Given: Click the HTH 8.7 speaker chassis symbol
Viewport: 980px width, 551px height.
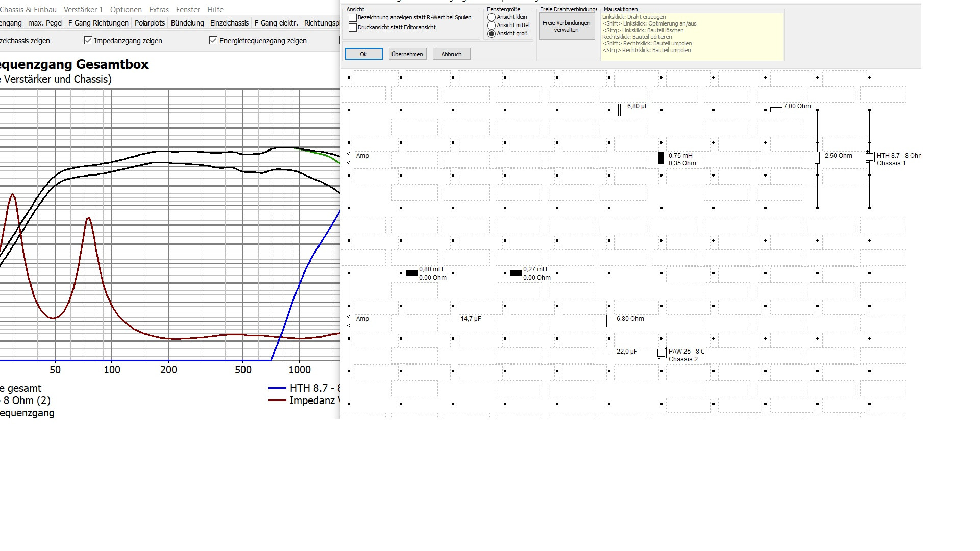Looking at the screenshot, I should pos(870,157).
